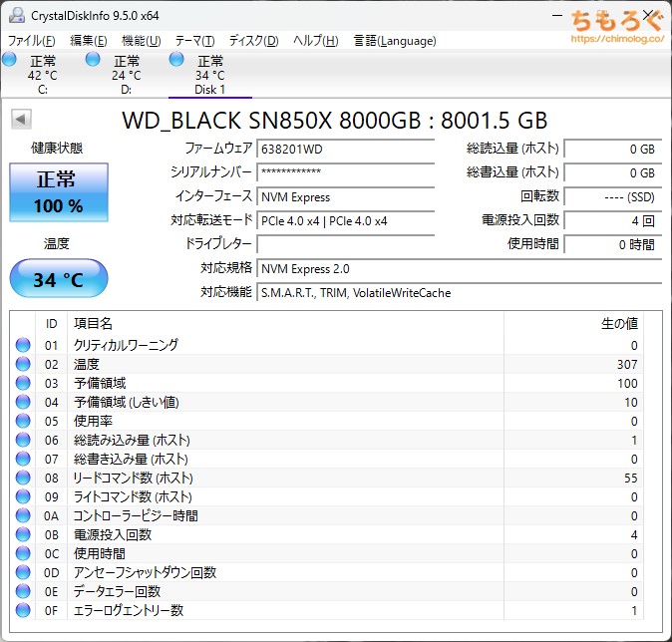Click the ID column header
Screen dimensions: 672x642
pos(51,324)
